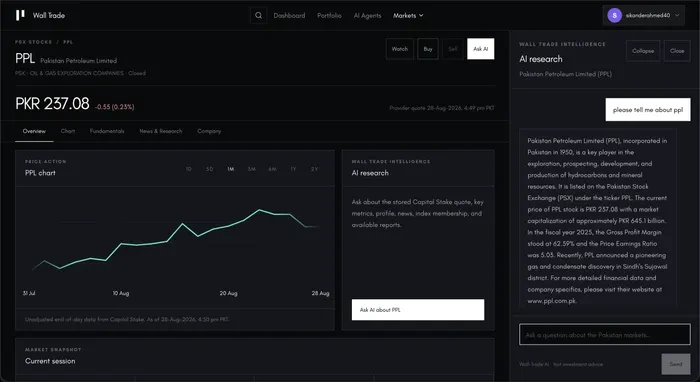The image size is (700, 382).
Task: Open the AI Agents nav item
Action: pos(367,15)
